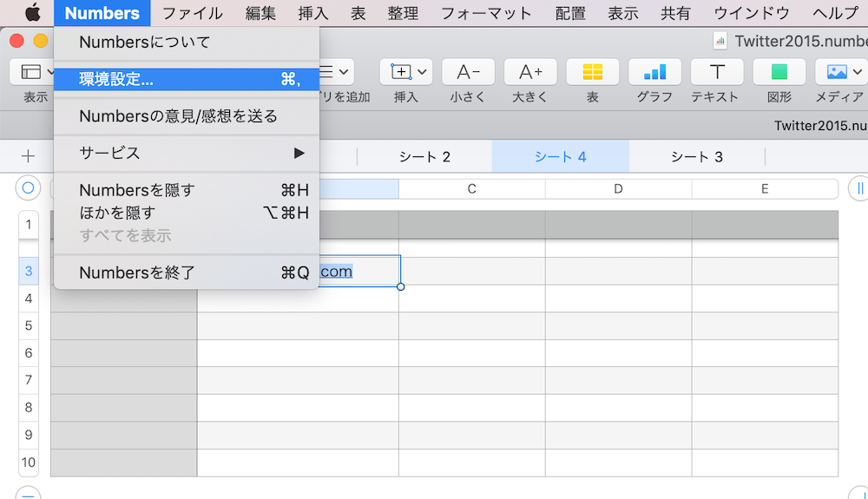Select row 5 header
Image resolution: width=868 pixels, height=499 pixels.
click(29, 325)
